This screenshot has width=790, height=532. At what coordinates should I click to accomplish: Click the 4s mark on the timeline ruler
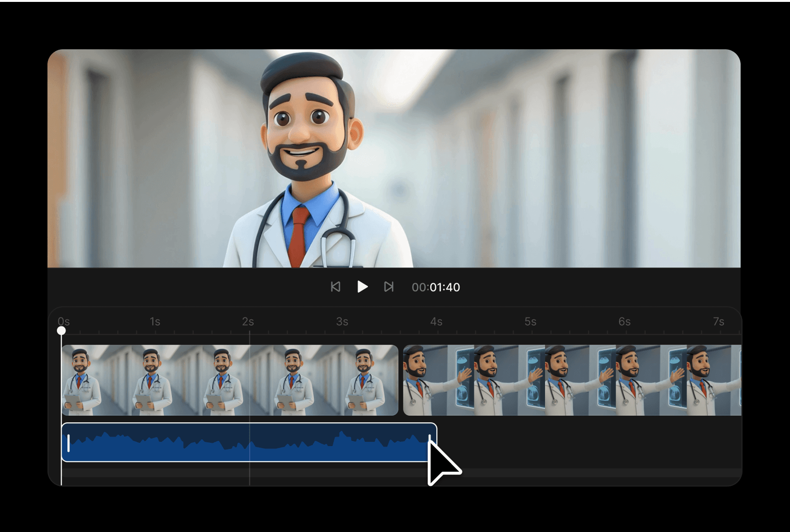pyautogui.click(x=437, y=321)
